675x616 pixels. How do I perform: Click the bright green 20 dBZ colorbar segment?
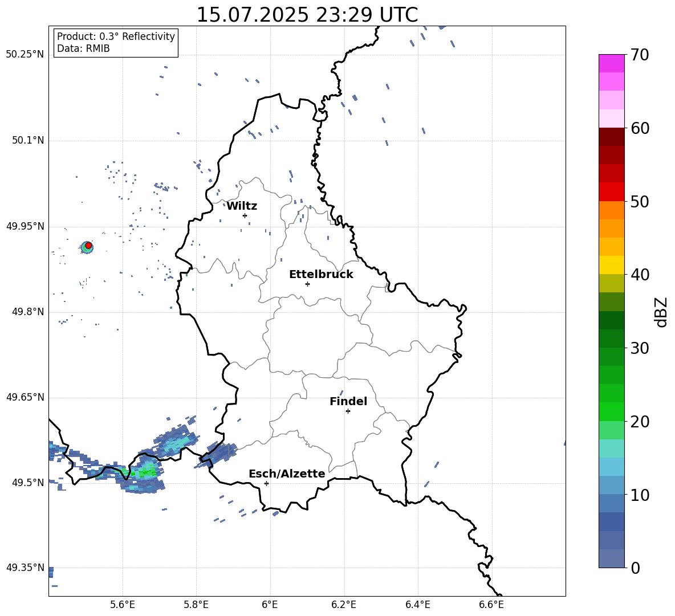pyautogui.click(x=611, y=411)
